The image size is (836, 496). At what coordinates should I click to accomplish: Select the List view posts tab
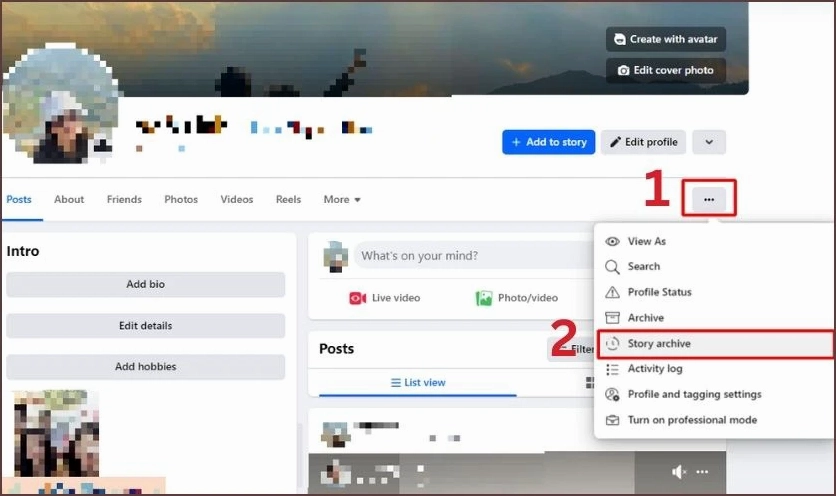click(x=418, y=383)
